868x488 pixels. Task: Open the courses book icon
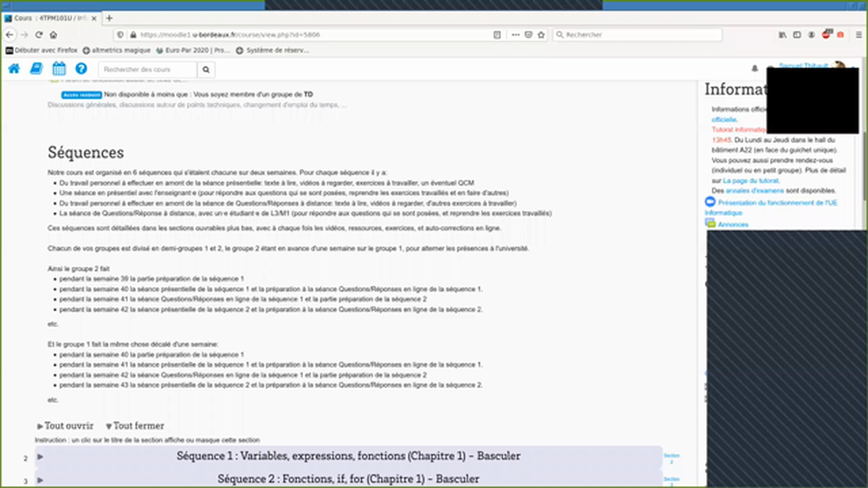point(36,68)
